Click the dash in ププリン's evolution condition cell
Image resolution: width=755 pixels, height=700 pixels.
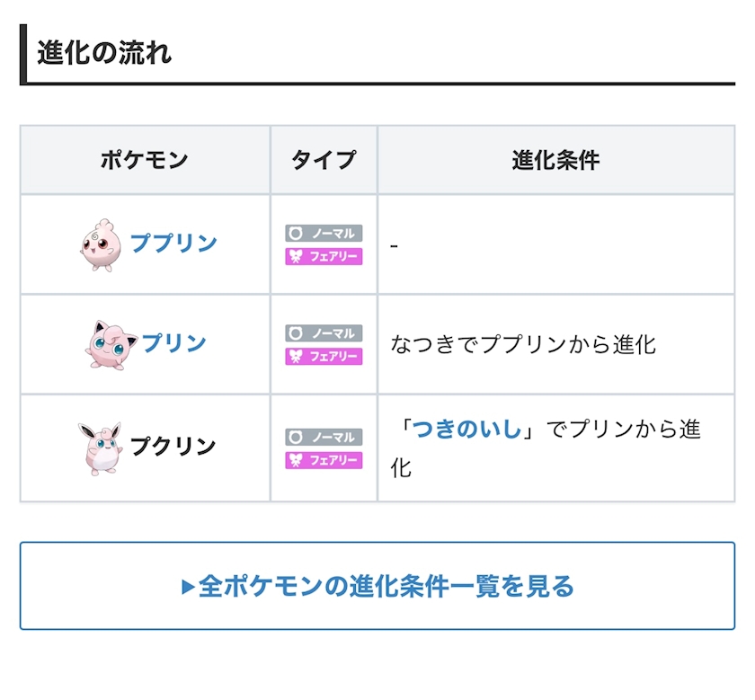coord(394,245)
